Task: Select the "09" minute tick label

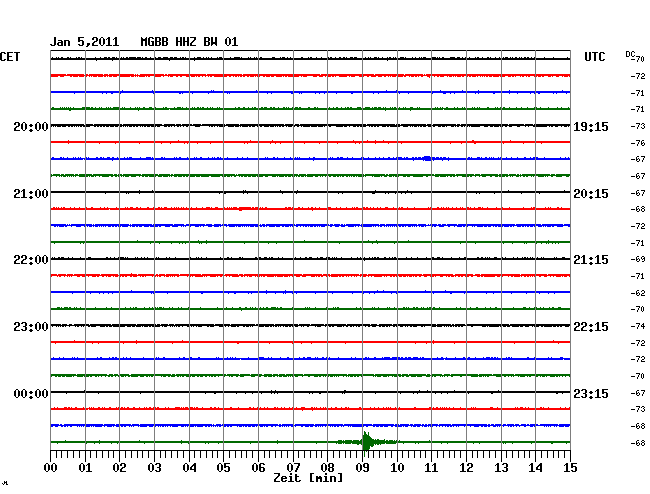Action: tap(362, 467)
